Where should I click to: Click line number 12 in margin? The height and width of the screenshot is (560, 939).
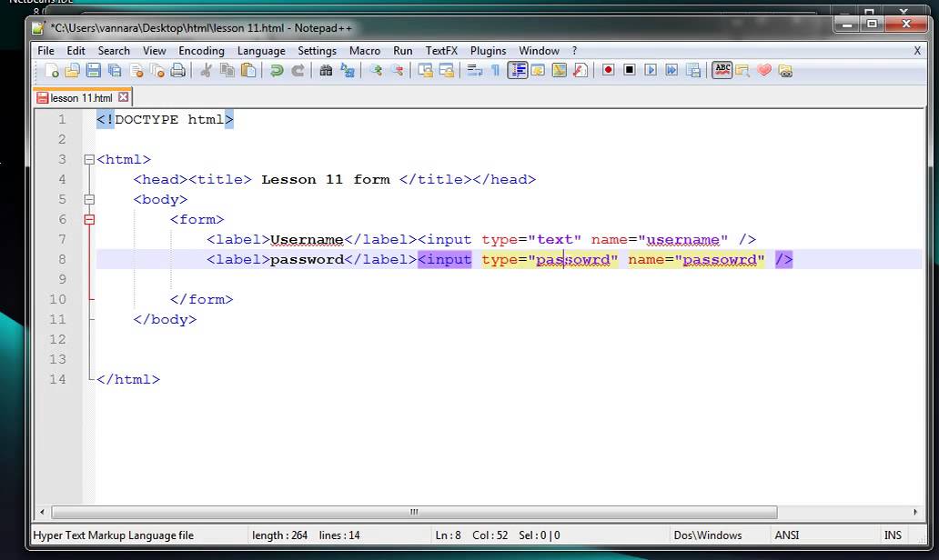click(x=57, y=339)
